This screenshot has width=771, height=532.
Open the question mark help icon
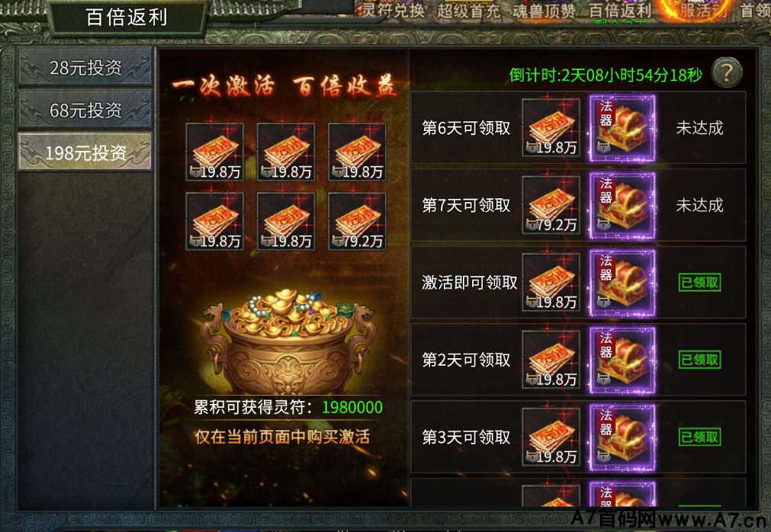tap(727, 72)
